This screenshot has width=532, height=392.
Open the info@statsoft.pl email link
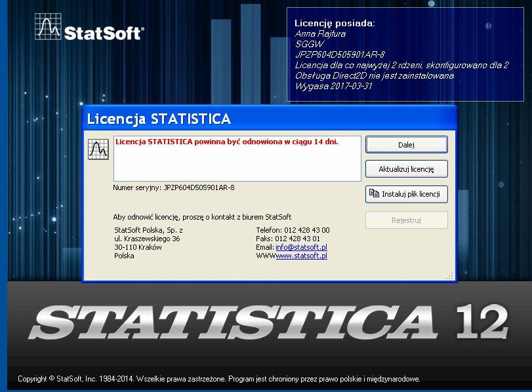301,247
